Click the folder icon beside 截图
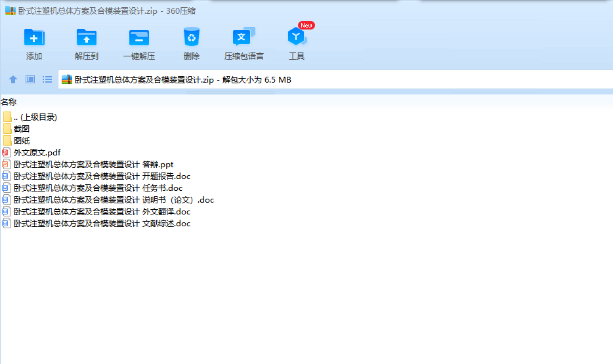Image resolution: width=613 pixels, height=364 pixels. (7, 129)
